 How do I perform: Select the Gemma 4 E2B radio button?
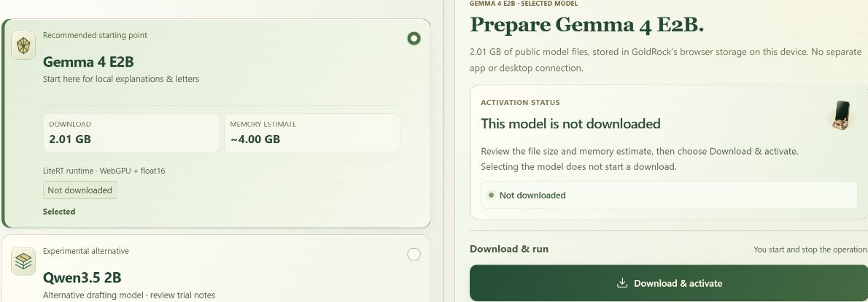[x=414, y=38]
